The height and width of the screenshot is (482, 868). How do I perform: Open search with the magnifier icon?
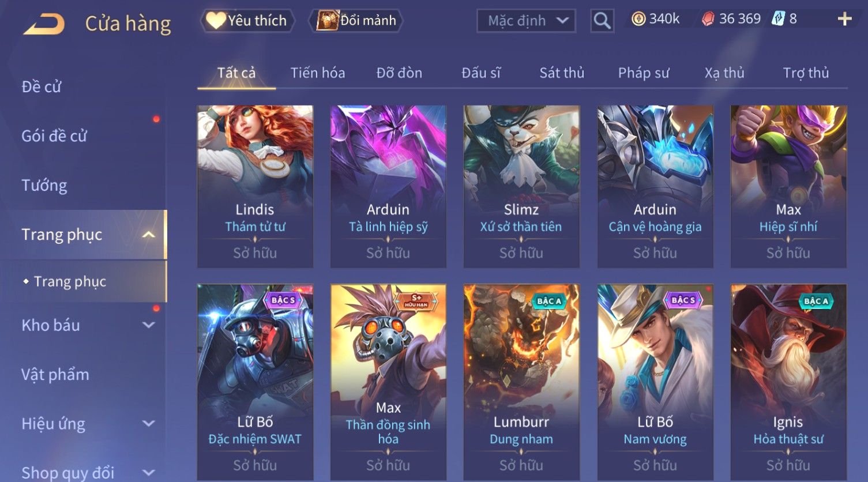[602, 21]
